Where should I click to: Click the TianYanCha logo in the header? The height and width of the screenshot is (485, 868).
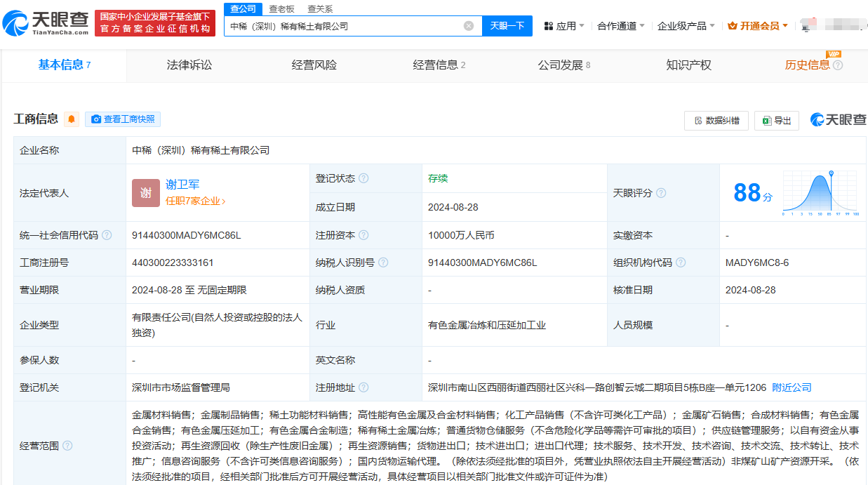46,23
